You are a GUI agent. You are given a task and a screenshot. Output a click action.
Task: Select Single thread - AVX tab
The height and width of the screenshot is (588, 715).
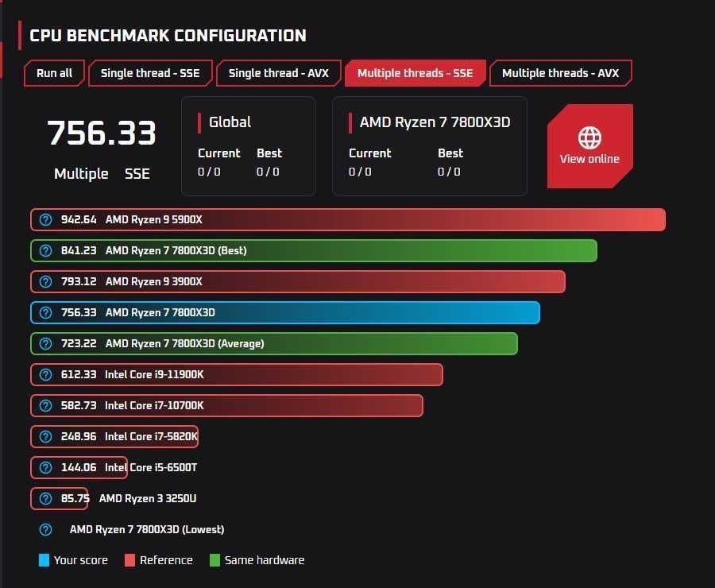(278, 73)
